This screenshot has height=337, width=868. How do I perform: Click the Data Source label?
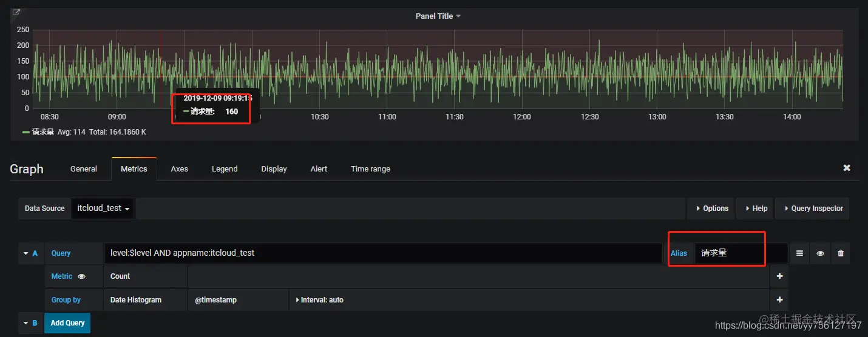[44, 208]
